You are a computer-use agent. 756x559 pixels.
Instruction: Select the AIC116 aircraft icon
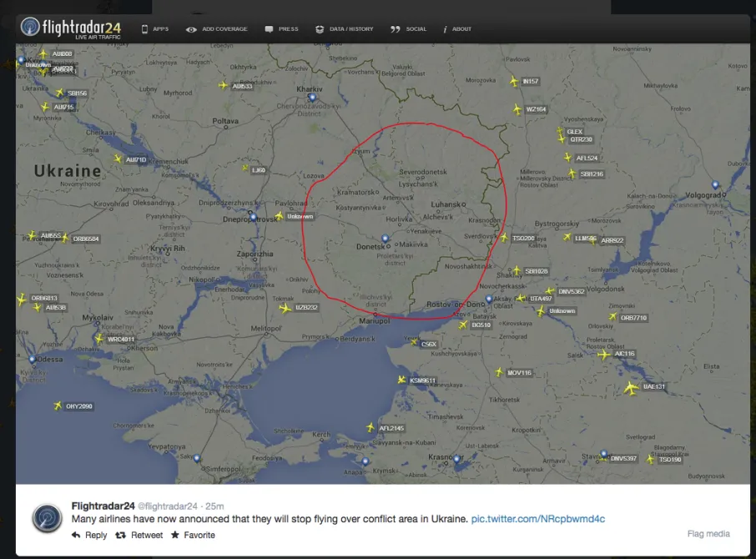(x=603, y=355)
